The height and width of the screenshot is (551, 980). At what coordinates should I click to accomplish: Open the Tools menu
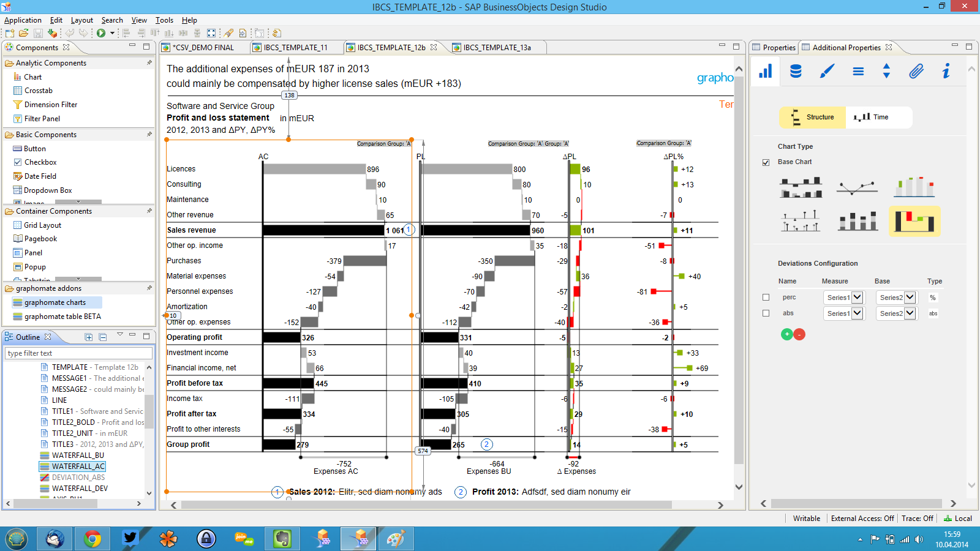pos(164,20)
